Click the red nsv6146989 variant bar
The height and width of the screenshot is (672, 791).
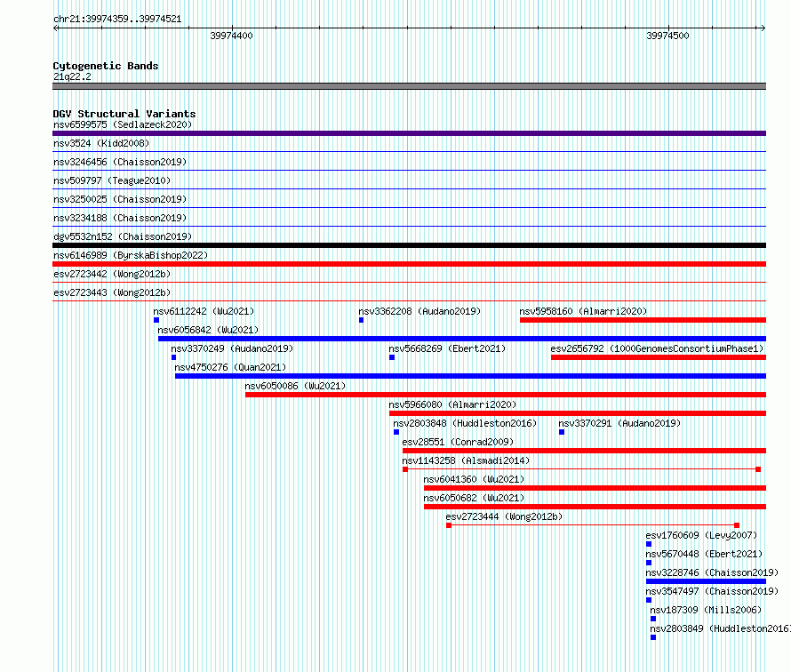409,264
